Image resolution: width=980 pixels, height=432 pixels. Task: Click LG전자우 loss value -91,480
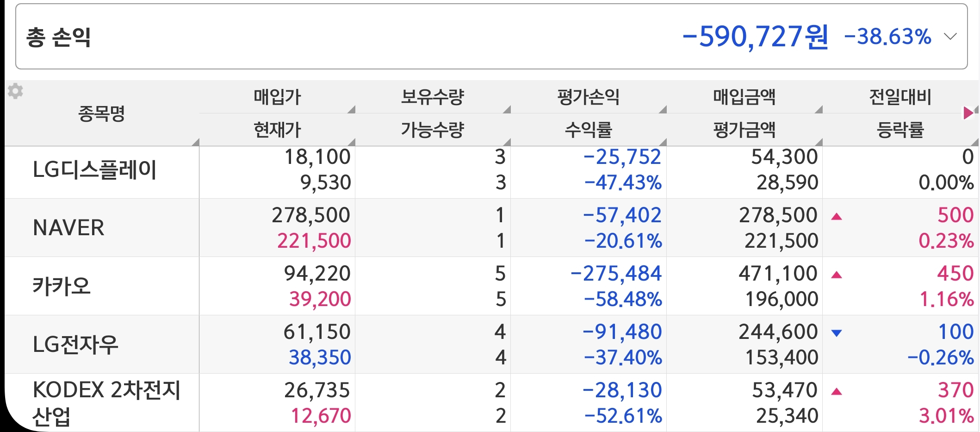[622, 332]
